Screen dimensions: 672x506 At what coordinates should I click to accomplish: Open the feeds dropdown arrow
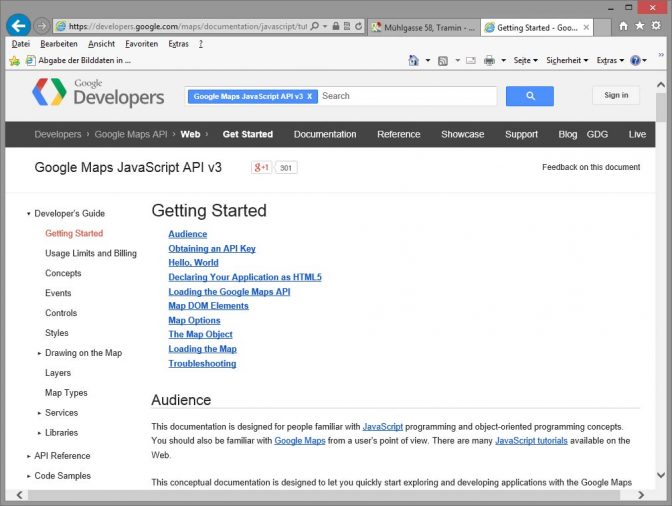coord(457,60)
